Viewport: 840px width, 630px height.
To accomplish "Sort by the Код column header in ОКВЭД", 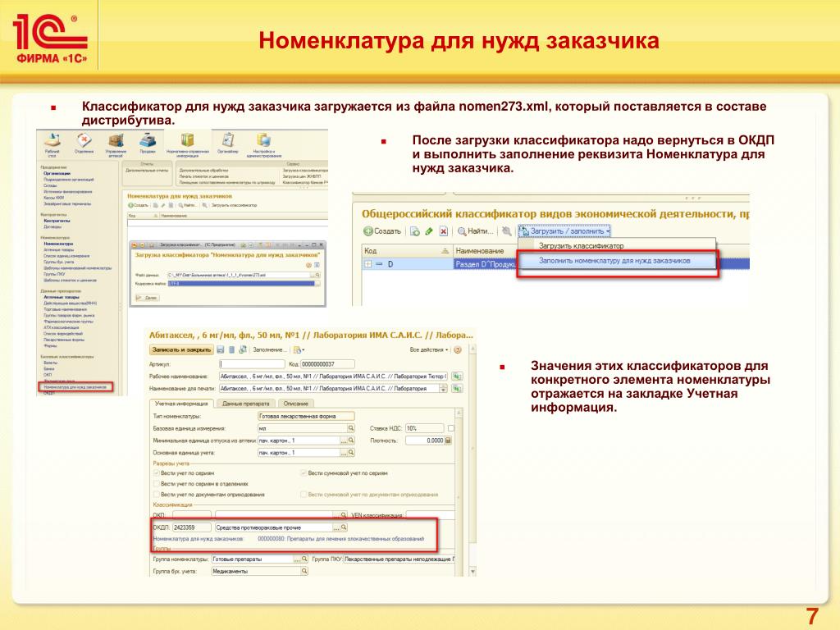I will 407,251.
